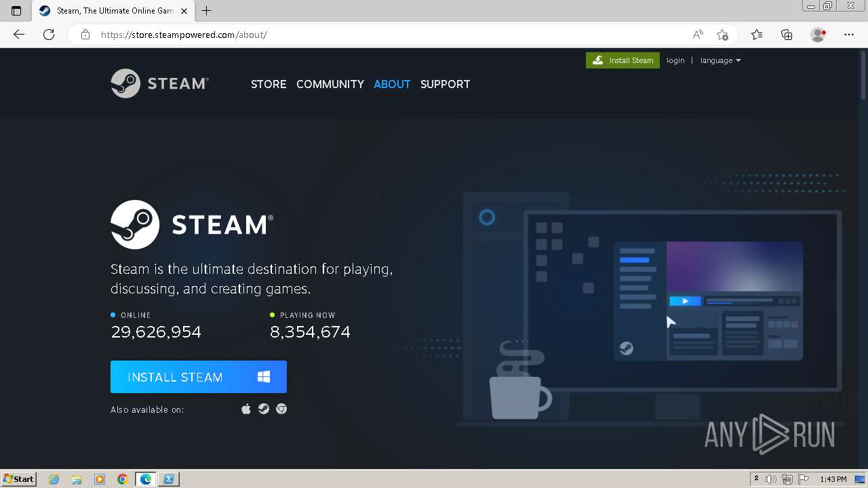Select the Steam tab in the tab strip
This screenshot has width=868, height=488.
click(x=113, y=11)
